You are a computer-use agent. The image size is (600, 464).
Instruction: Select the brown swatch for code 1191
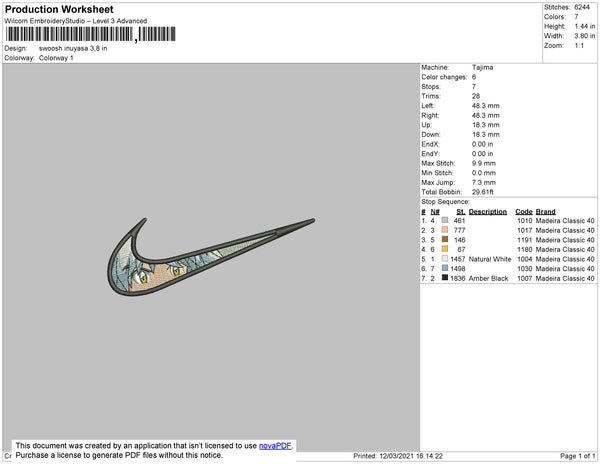click(x=445, y=239)
